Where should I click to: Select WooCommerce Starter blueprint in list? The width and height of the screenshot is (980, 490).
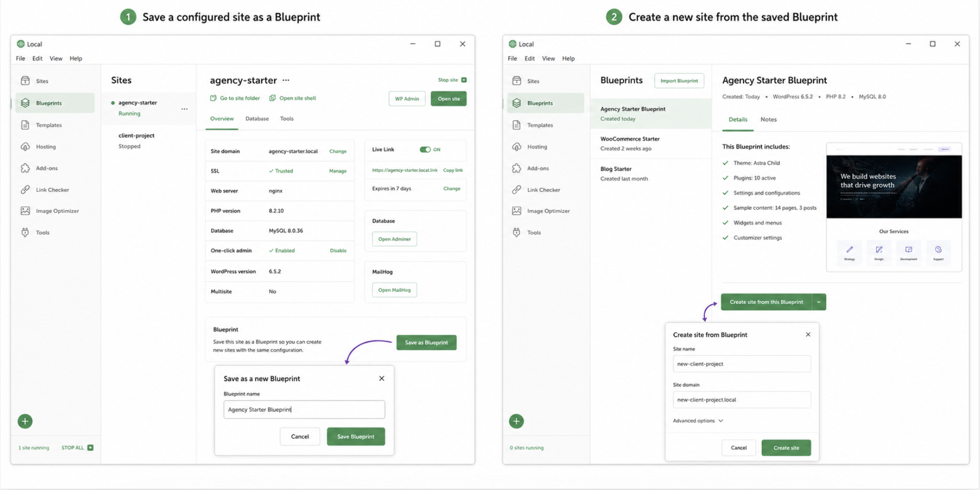pyautogui.click(x=651, y=144)
